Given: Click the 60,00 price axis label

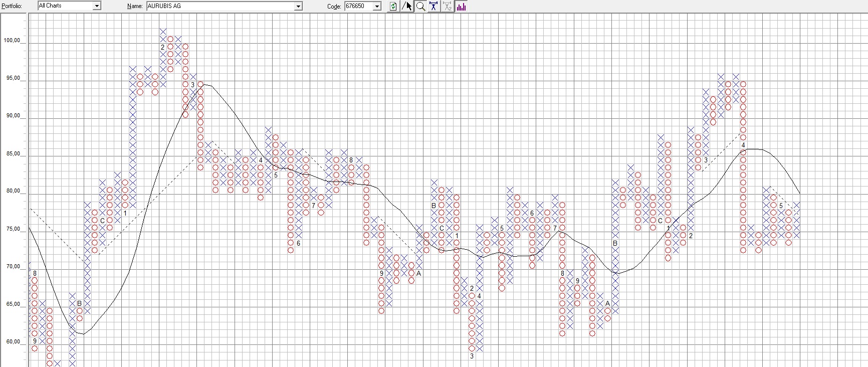Looking at the screenshot, I should tap(13, 342).
